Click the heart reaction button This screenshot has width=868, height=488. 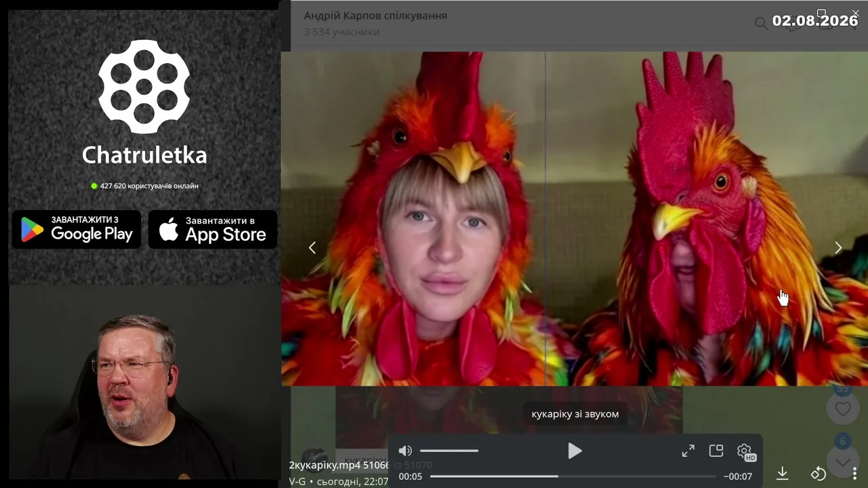pyautogui.click(x=842, y=409)
